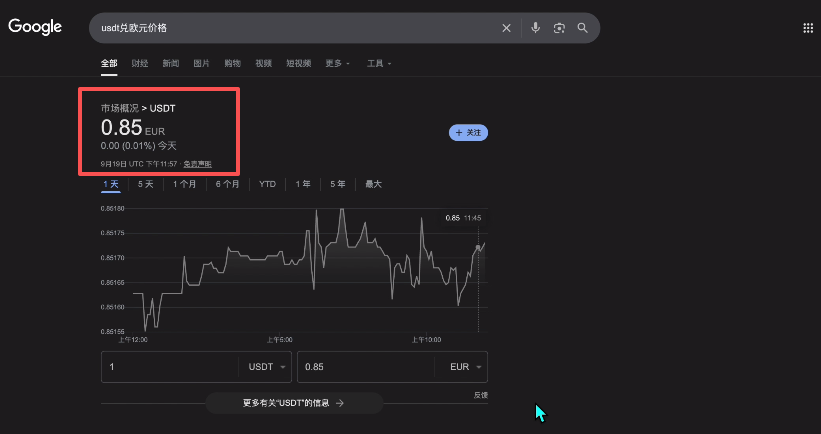Image resolution: width=821 pixels, height=434 pixels.
Task: Switch to the 图片 images tab
Action: (201, 64)
